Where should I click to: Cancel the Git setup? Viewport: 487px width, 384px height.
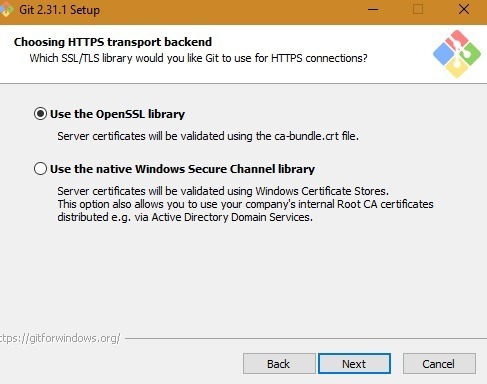tap(439, 364)
